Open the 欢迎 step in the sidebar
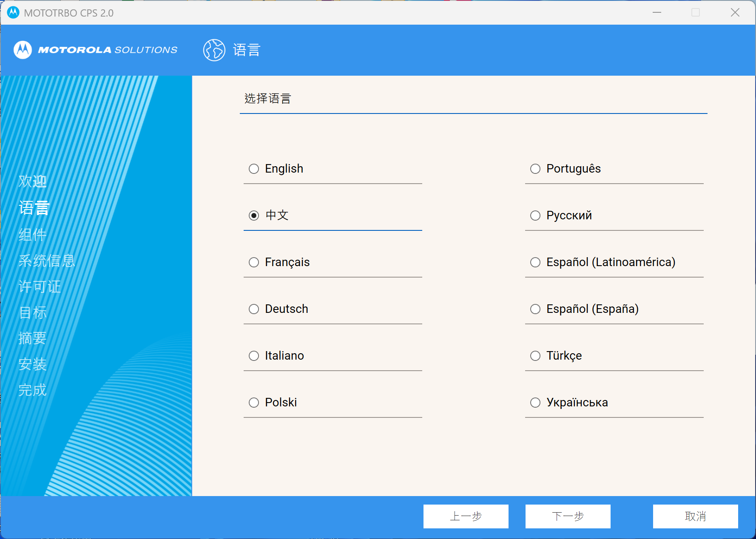Screen dimensions: 756x539 pyautogui.click(x=32, y=181)
